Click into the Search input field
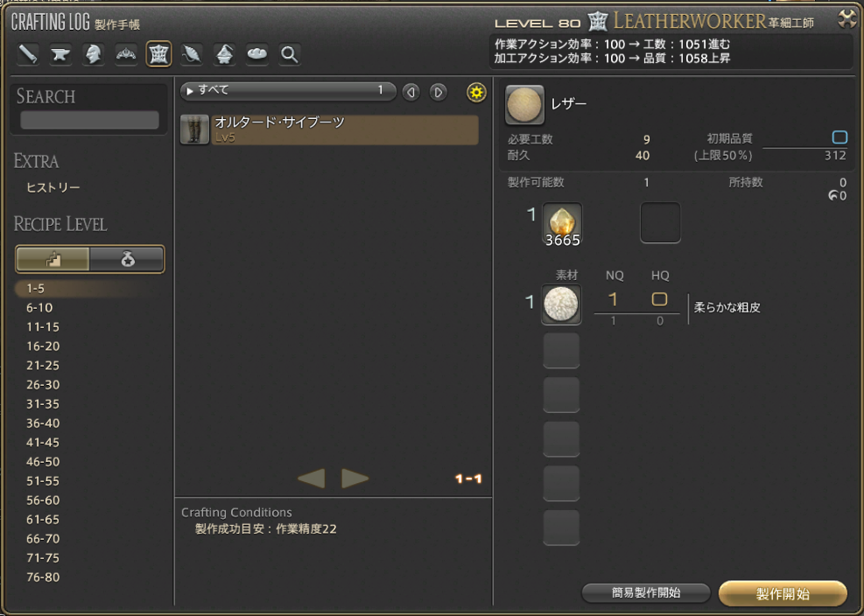 point(89,120)
